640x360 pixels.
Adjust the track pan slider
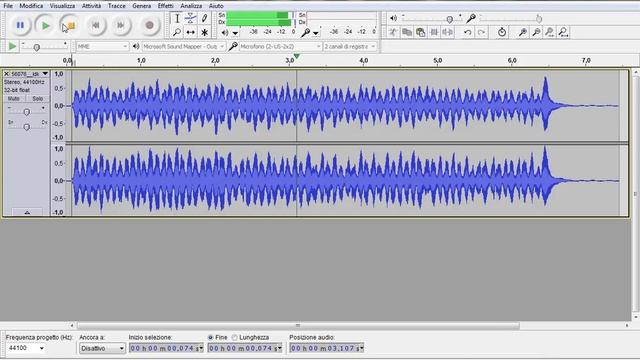coord(27,127)
